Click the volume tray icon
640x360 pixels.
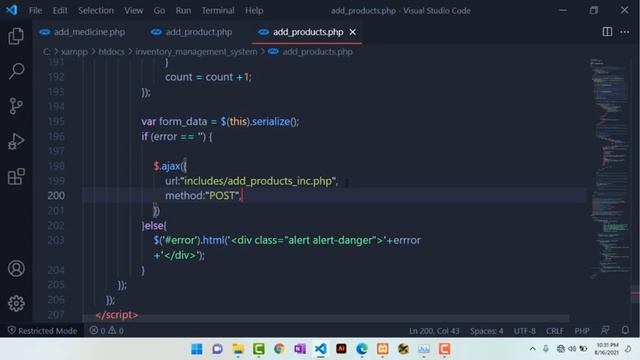tap(572, 349)
